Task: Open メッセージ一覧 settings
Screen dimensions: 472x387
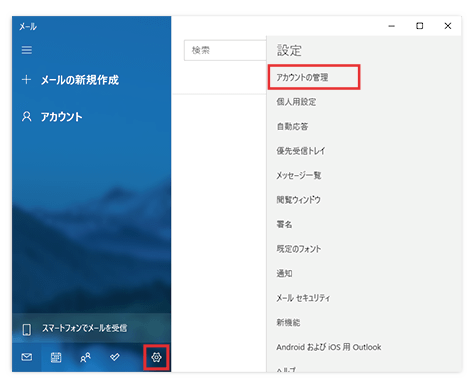Action: 299,175
